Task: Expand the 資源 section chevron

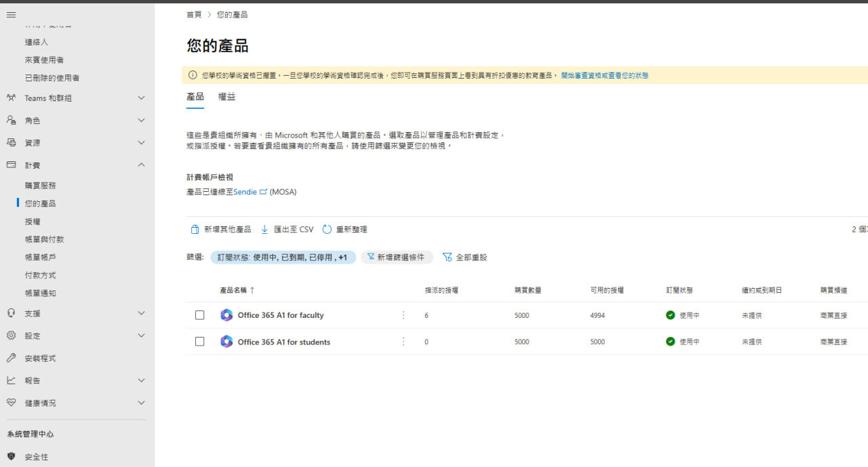Action: 141,143
